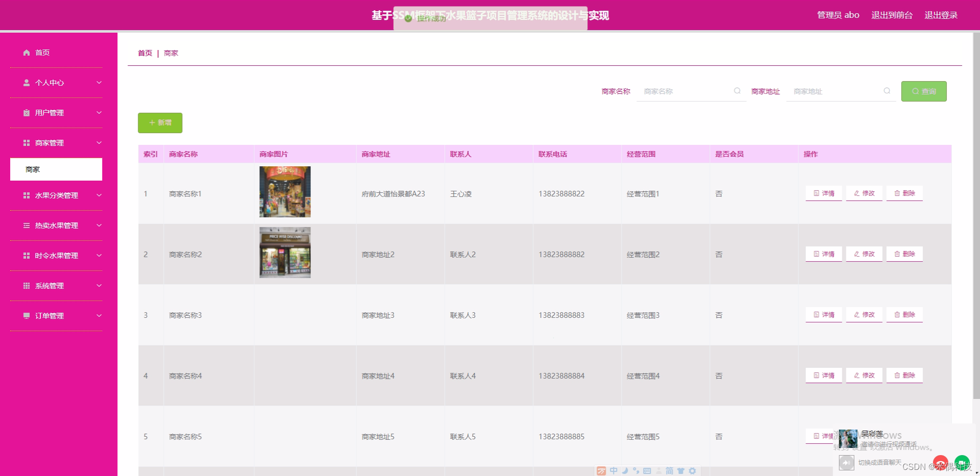
Task: Toggle simplified/traditional via the 简 icon
Action: click(x=669, y=471)
